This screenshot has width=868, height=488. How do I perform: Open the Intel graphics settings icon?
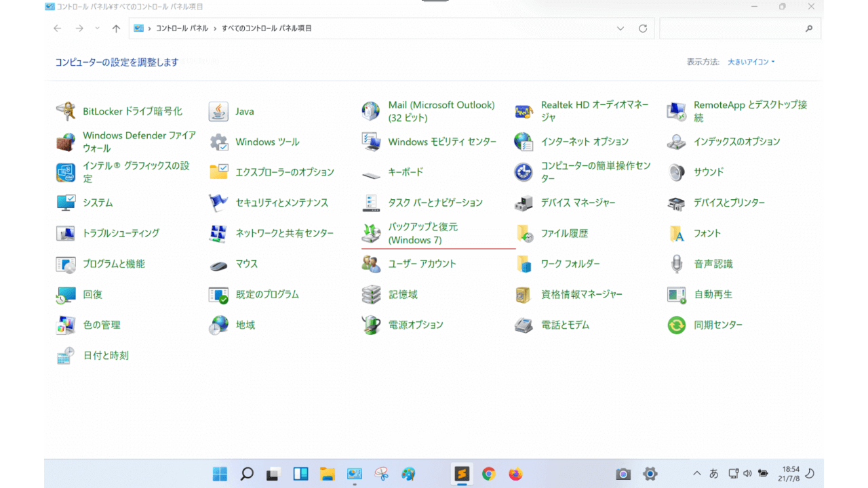(x=66, y=172)
